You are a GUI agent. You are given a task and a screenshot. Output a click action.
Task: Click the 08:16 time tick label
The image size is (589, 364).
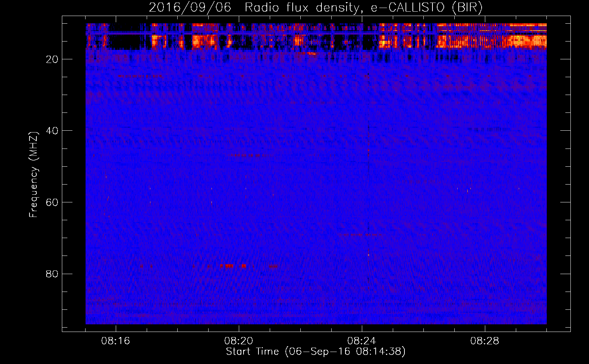coord(116,341)
